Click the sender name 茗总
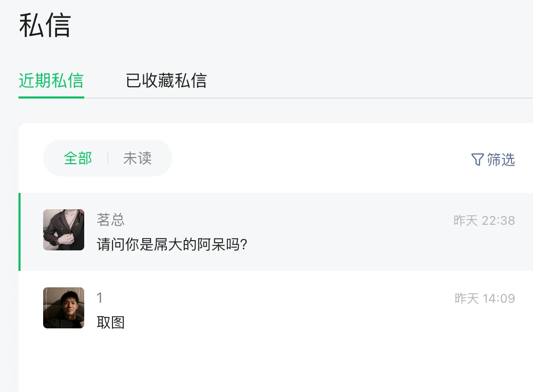Image resolution: width=533 pixels, height=392 pixels. coord(111,220)
